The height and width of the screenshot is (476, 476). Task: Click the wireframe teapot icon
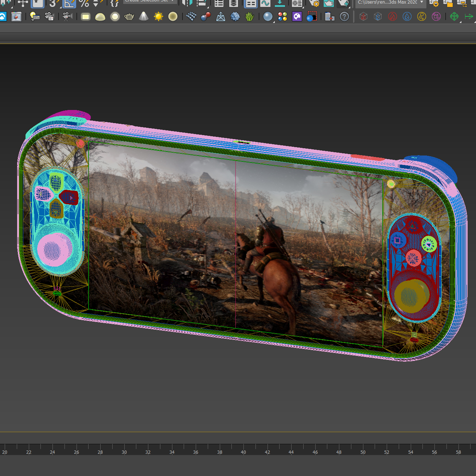(x=129, y=17)
